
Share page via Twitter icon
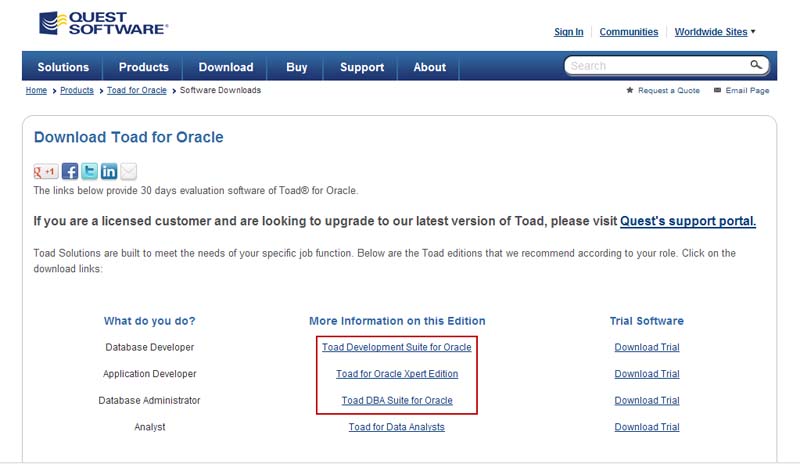point(89,171)
